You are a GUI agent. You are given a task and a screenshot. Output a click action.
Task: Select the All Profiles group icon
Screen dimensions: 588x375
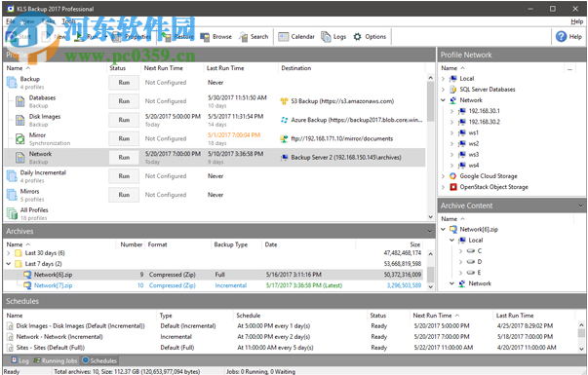tap(12, 213)
